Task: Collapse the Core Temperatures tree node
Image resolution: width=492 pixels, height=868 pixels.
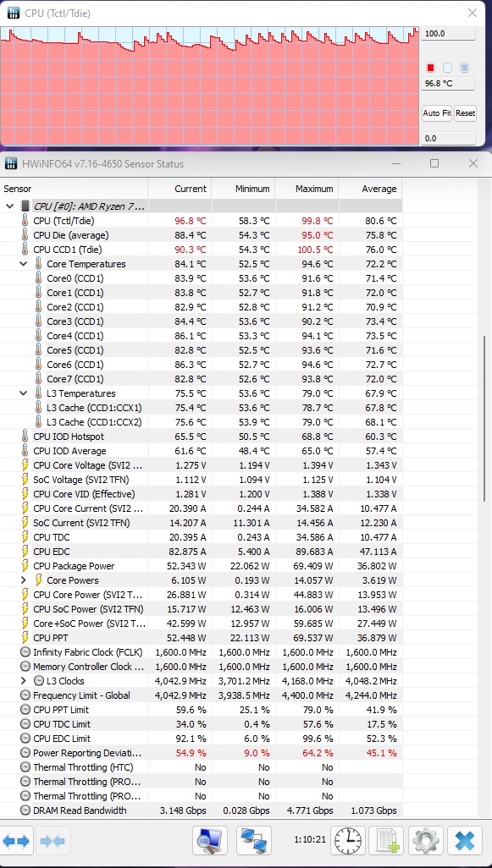Action: pyautogui.click(x=23, y=264)
